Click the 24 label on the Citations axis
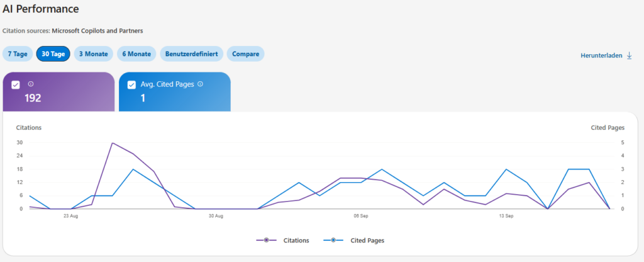 (x=19, y=156)
